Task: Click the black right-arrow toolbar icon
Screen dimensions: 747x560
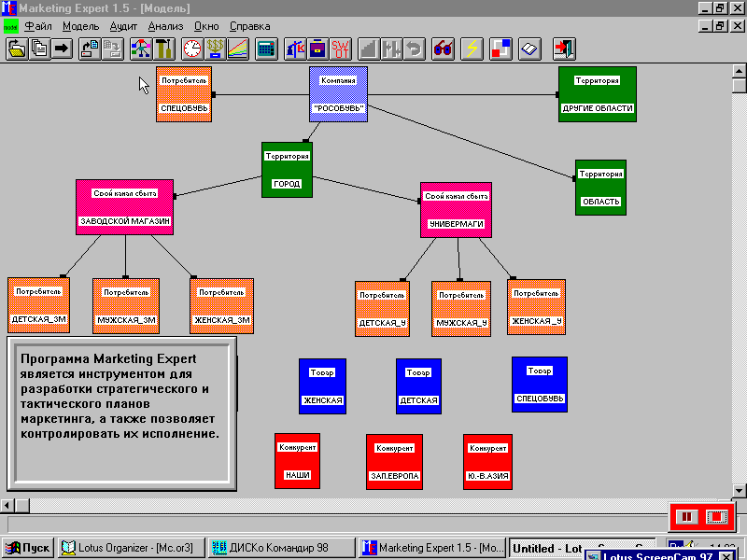Action: [x=62, y=49]
